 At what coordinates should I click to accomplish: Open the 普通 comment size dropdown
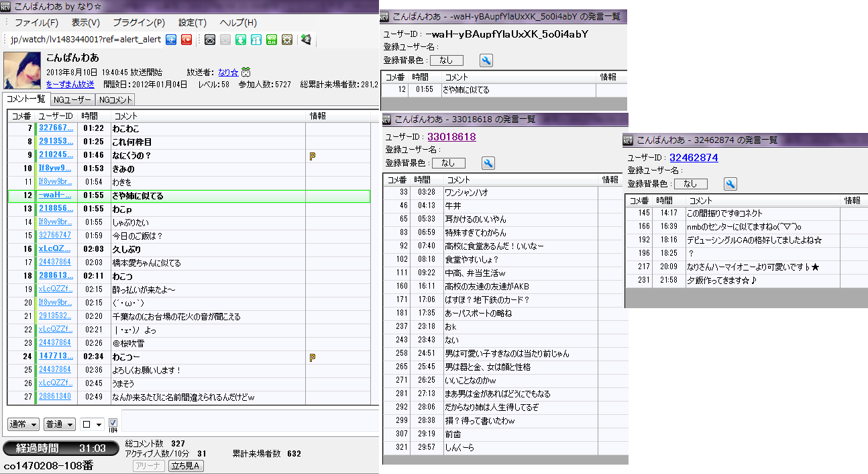tap(59, 424)
